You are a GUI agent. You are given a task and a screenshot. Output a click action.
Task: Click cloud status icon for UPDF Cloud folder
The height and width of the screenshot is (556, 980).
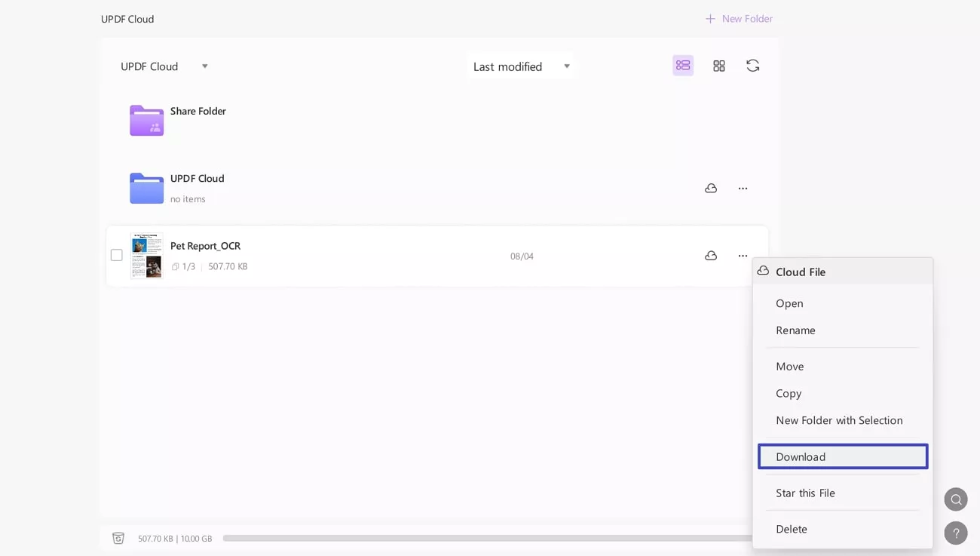coord(711,189)
